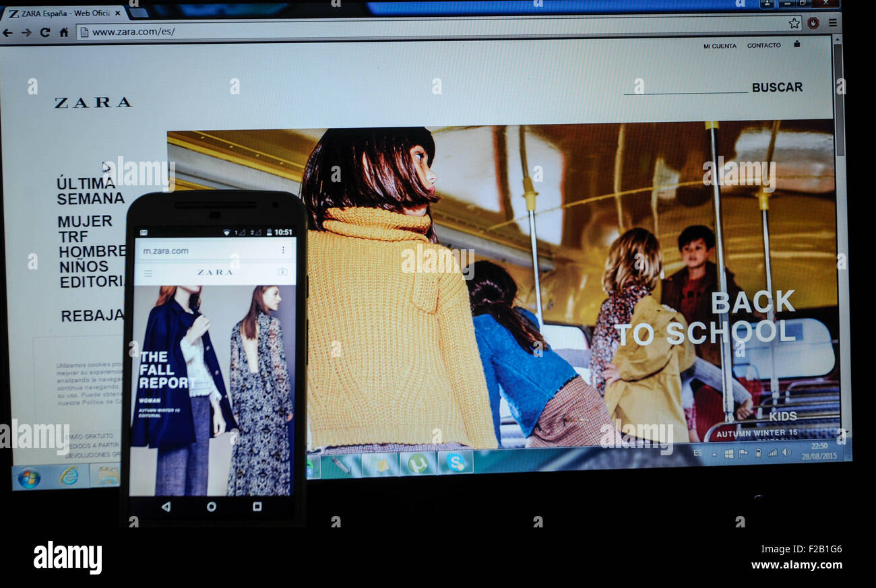
Task: Open File Explorer in the taskbar
Action: pos(108,475)
